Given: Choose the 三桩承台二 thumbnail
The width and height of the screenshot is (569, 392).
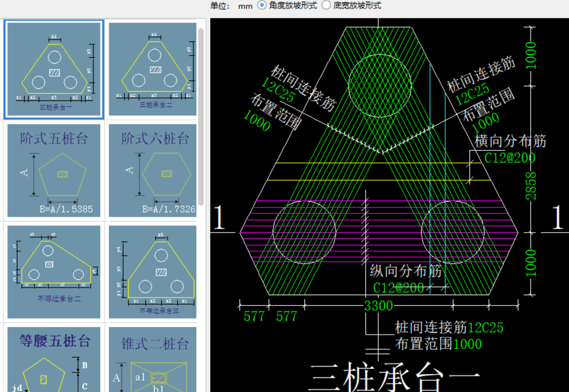Looking at the screenshot, I should [x=152, y=69].
